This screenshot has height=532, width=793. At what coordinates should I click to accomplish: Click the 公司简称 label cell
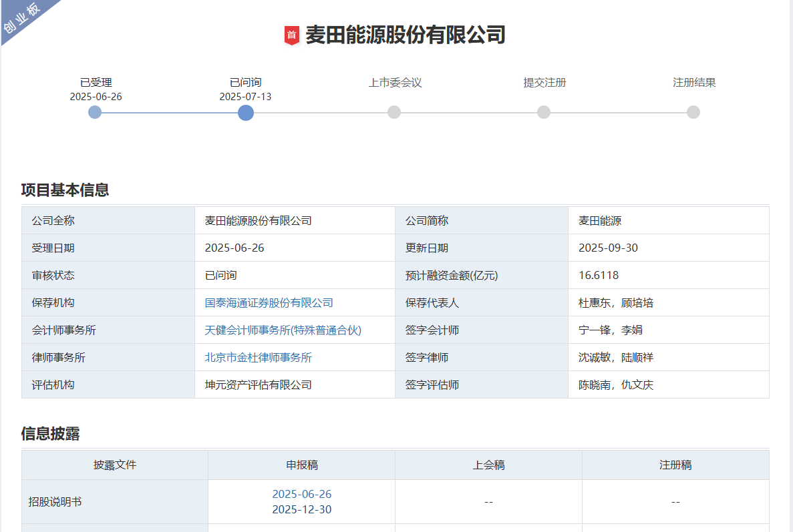point(482,220)
